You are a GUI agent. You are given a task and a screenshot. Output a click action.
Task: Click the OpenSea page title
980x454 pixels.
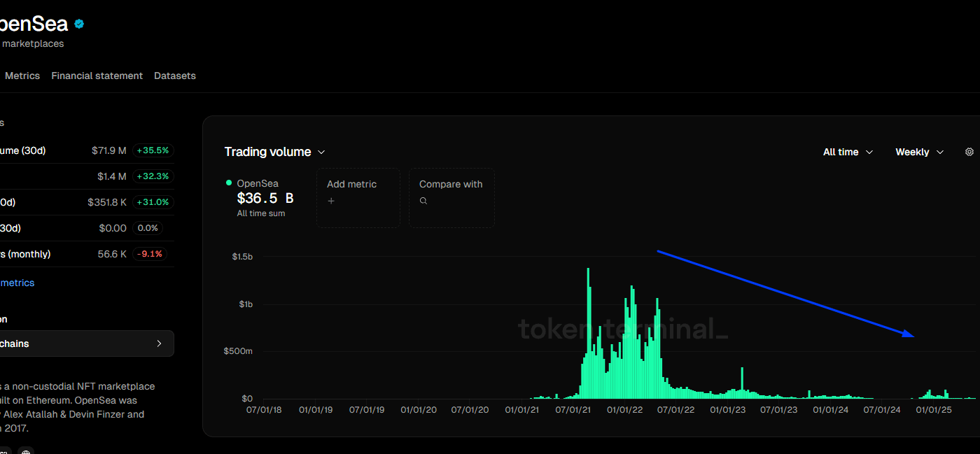click(34, 24)
